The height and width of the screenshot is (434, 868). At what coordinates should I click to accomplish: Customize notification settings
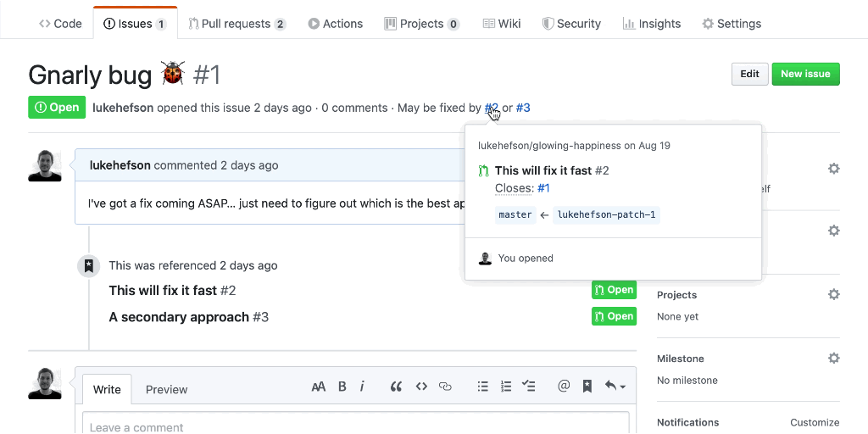(x=815, y=422)
